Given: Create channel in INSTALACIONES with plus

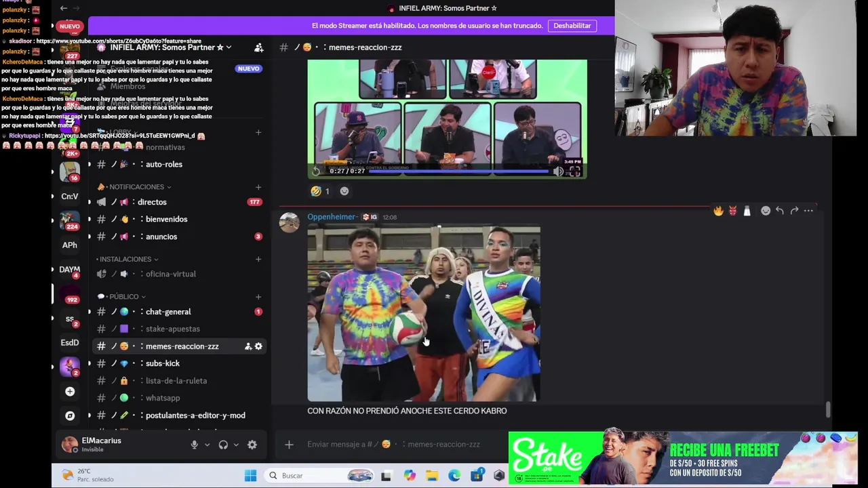Looking at the screenshot, I should (258, 259).
